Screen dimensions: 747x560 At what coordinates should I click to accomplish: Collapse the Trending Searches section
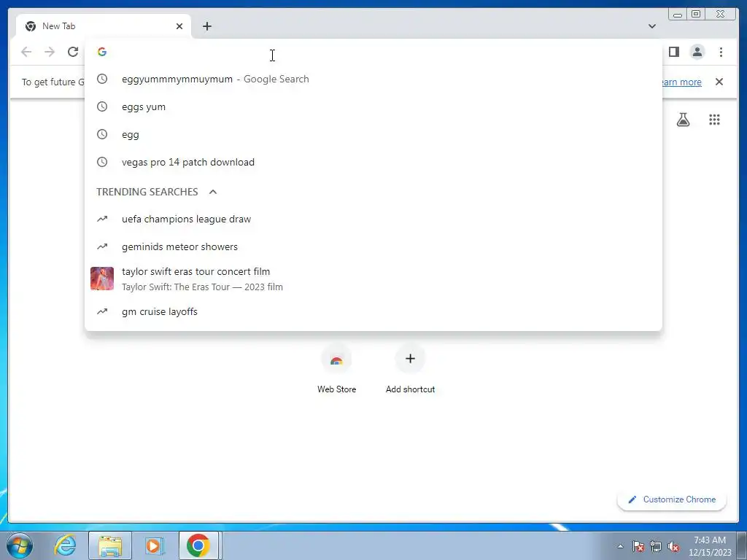pyautogui.click(x=213, y=192)
